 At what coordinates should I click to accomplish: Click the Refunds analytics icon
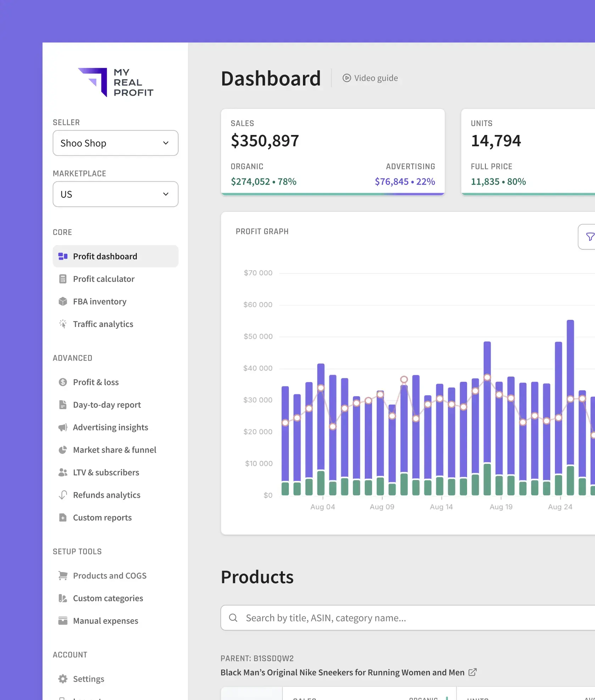pos(63,495)
